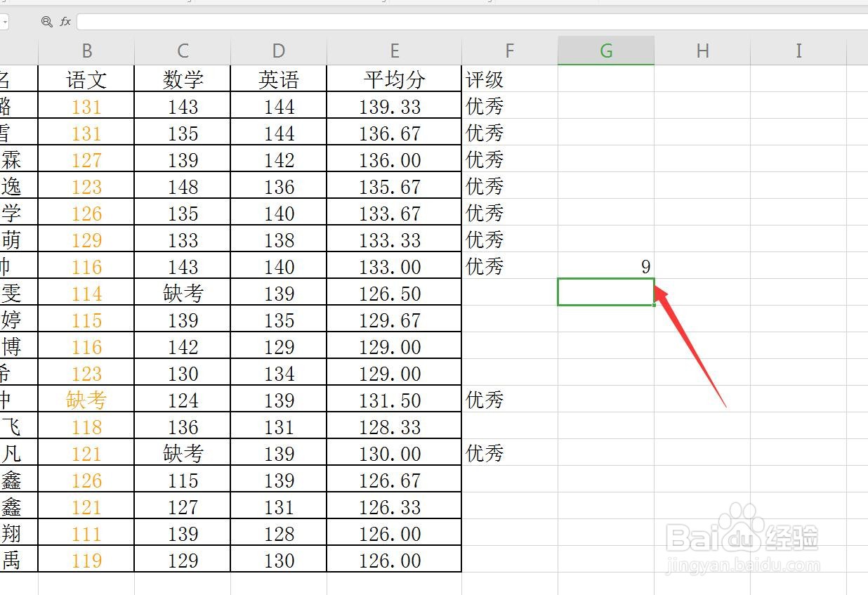Click the 平均分 header cell

393,79
